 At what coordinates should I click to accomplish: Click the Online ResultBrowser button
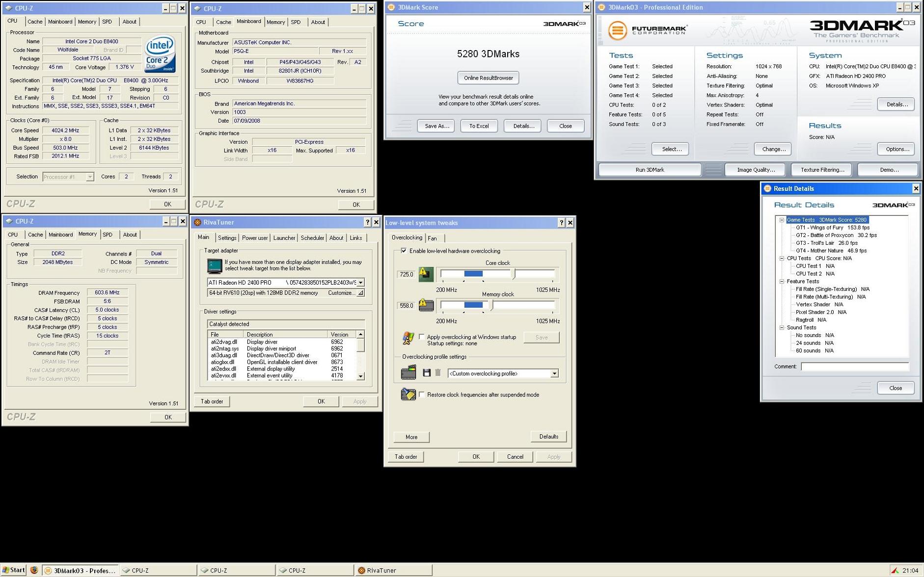(488, 78)
